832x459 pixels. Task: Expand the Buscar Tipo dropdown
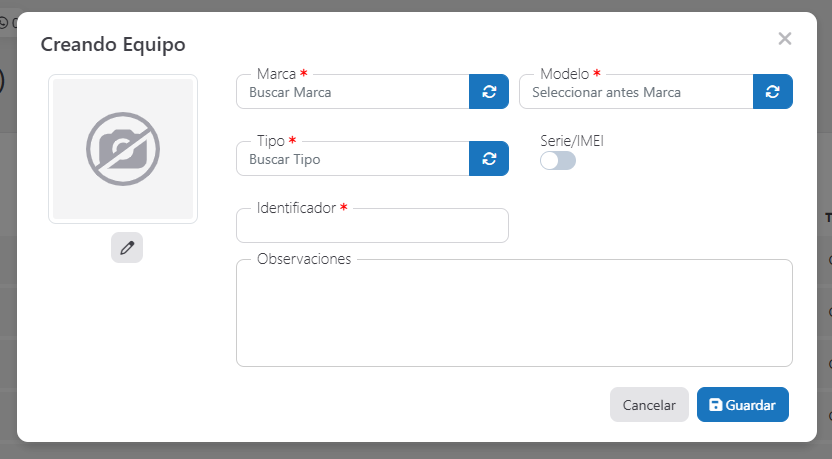click(x=352, y=160)
